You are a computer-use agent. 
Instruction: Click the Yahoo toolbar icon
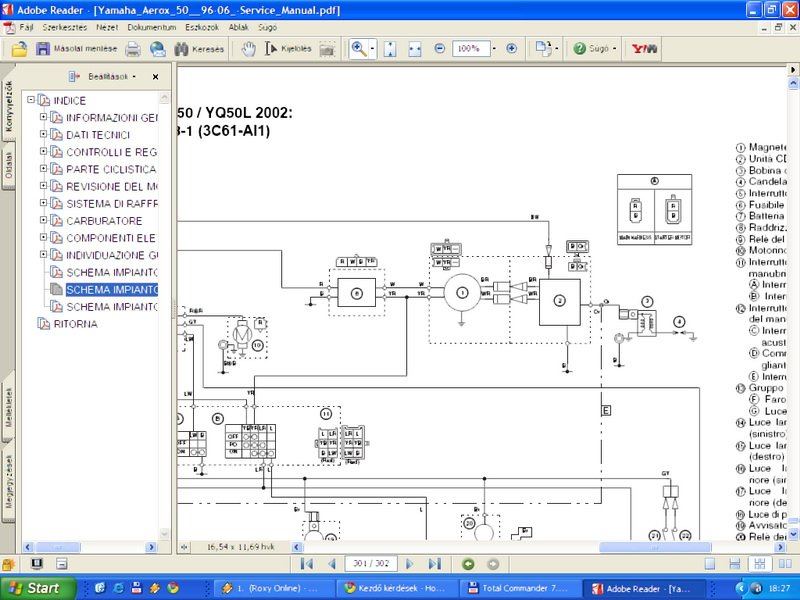(x=644, y=48)
